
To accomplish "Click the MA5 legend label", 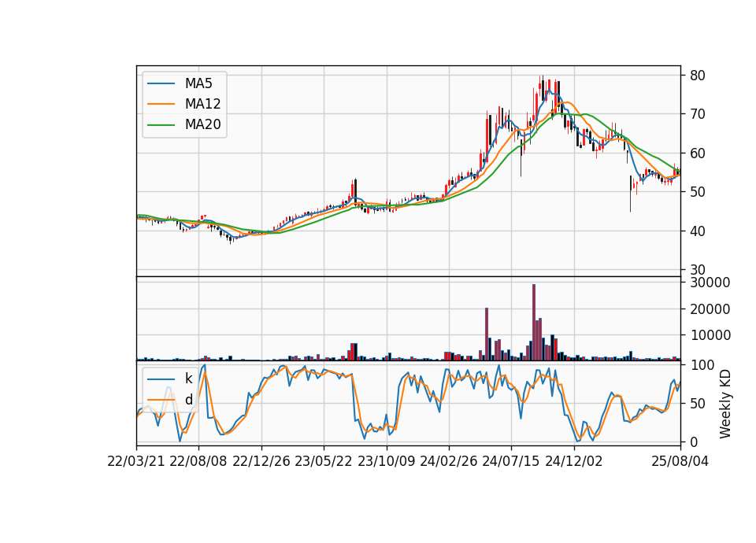I will (198, 83).
